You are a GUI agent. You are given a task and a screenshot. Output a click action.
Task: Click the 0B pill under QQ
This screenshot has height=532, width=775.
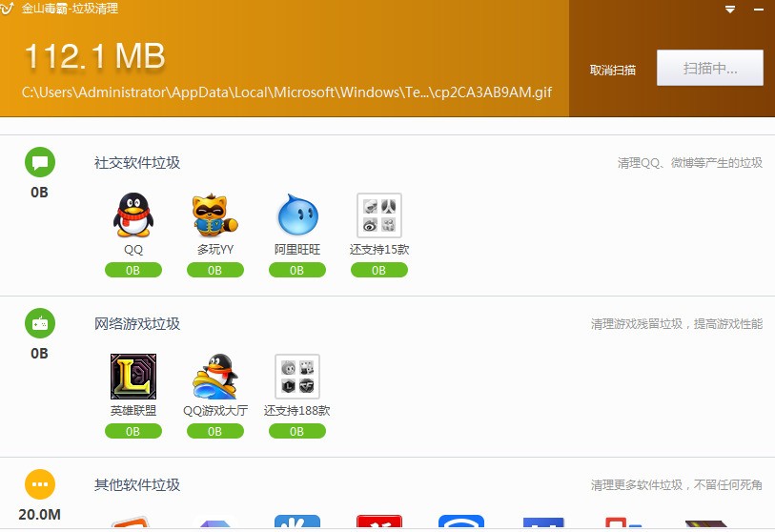coord(133,270)
